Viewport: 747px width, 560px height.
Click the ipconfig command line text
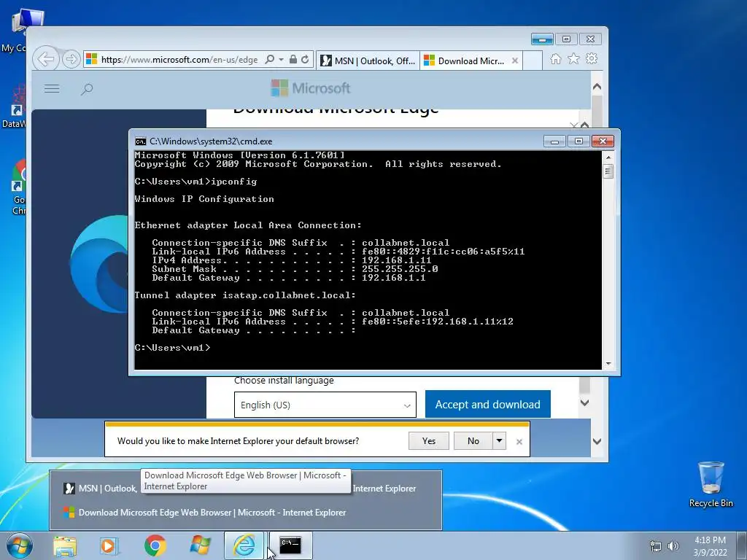point(196,182)
